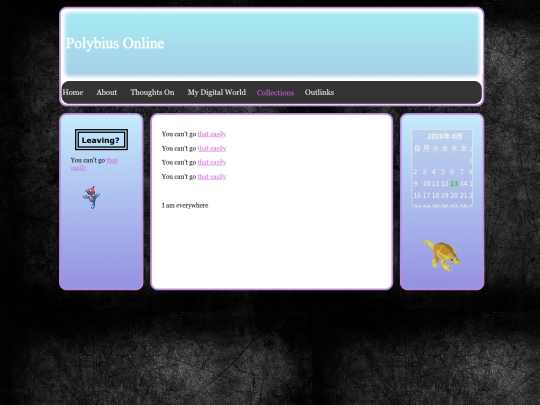Open the Outlinks page

pyautogui.click(x=319, y=92)
